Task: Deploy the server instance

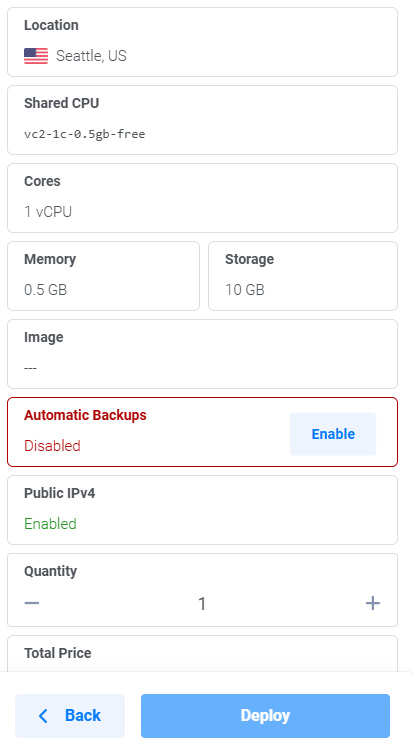Action: point(266,716)
